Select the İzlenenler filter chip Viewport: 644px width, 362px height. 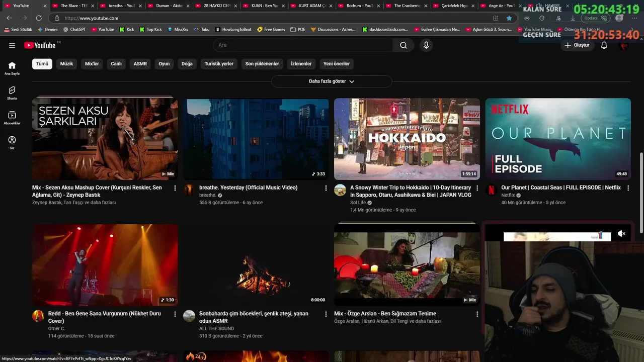point(301,64)
